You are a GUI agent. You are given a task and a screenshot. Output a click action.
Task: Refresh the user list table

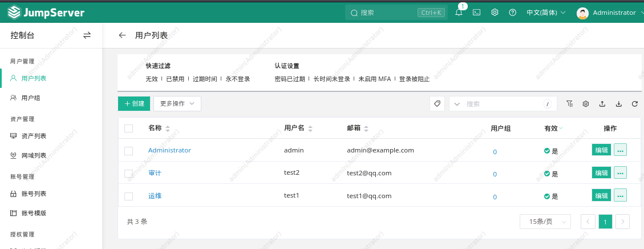pos(634,104)
